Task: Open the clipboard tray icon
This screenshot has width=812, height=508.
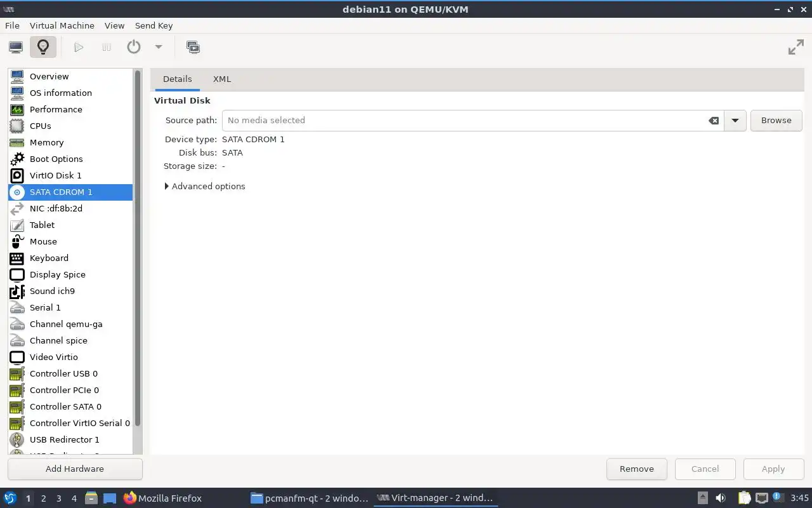Action: (744, 498)
